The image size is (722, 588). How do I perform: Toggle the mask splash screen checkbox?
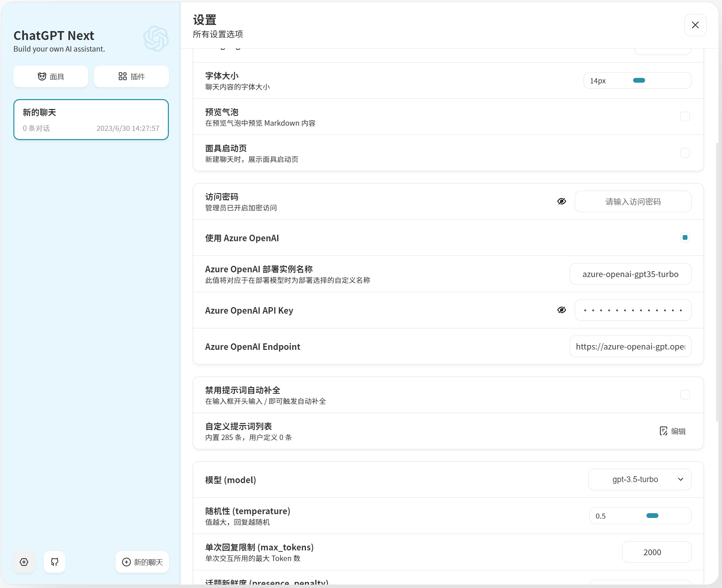[x=685, y=153]
